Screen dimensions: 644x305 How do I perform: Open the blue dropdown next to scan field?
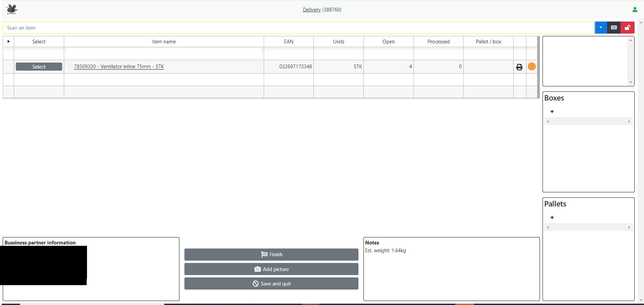(601, 28)
